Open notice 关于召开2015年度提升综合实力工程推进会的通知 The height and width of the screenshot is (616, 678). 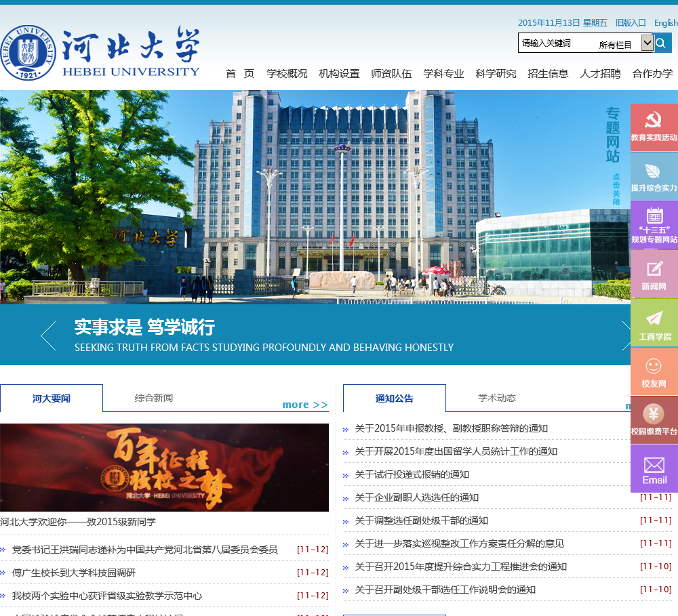pyautogui.click(x=461, y=567)
